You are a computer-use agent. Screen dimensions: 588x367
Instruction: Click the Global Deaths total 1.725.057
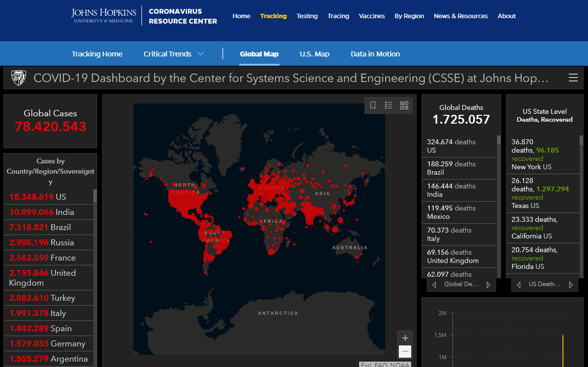pos(461,119)
